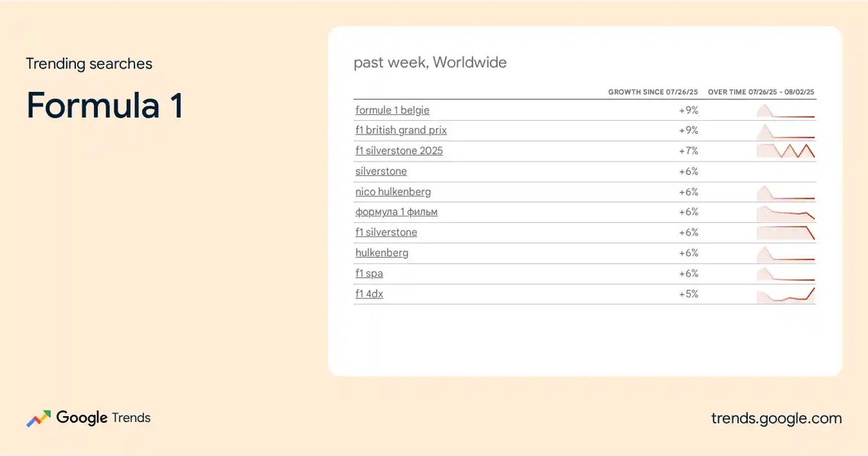Click the 'trends.google.com' text
This screenshot has height=456, width=868.
point(777,418)
